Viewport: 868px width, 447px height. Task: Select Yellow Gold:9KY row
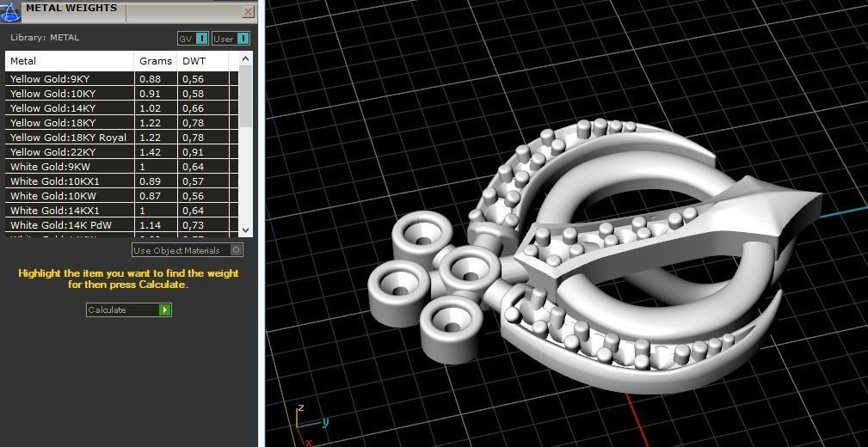click(x=122, y=79)
